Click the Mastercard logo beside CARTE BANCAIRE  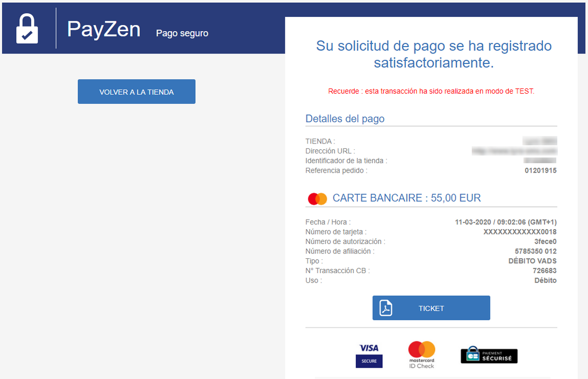(x=317, y=198)
